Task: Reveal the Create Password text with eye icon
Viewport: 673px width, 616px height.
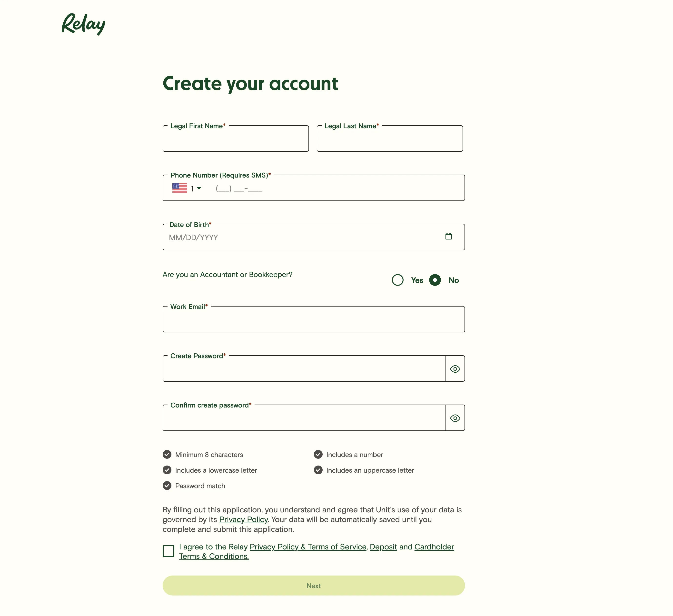Action: (x=455, y=368)
